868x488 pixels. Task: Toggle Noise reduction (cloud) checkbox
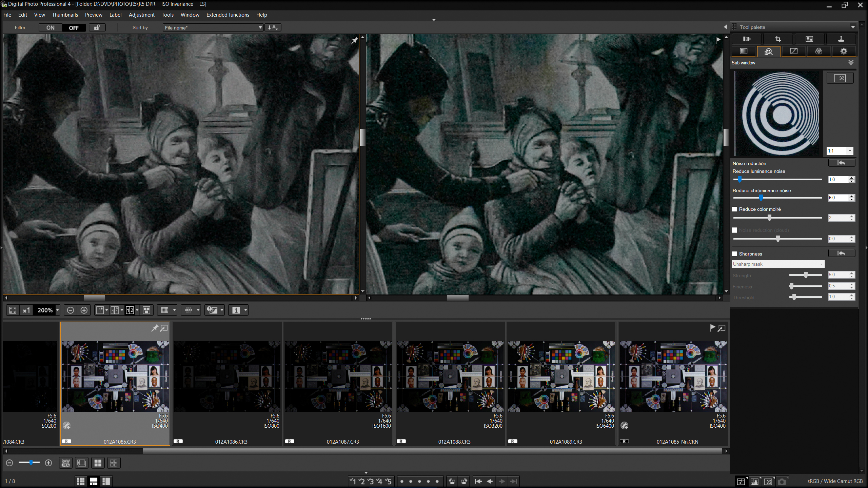(x=734, y=230)
